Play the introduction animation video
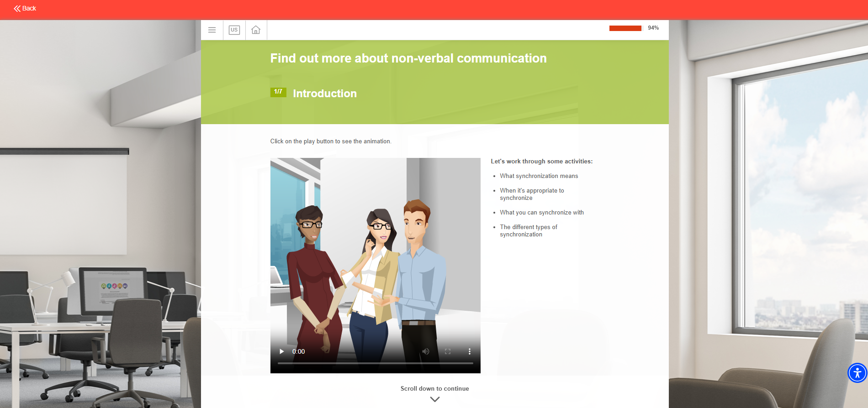 tap(282, 351)
